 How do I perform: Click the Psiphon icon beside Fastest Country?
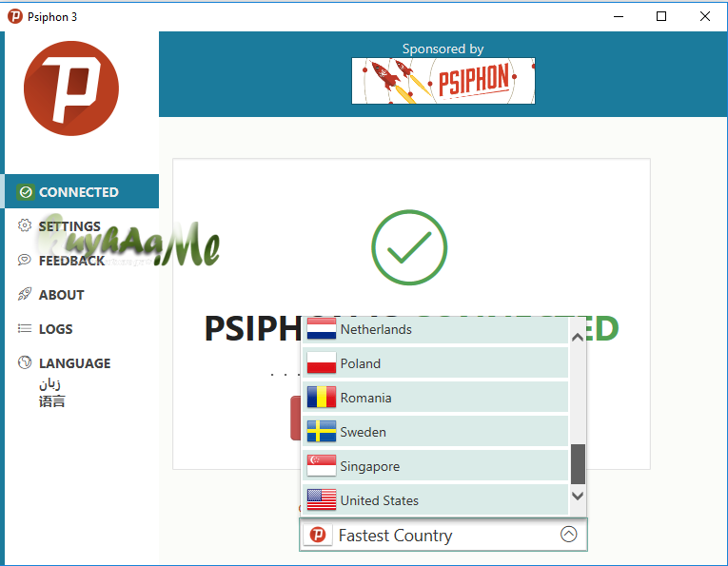(x=318, y=535)
